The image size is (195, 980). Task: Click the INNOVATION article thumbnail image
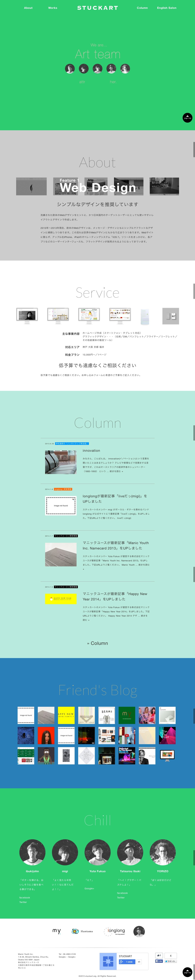tap(61, 462)
